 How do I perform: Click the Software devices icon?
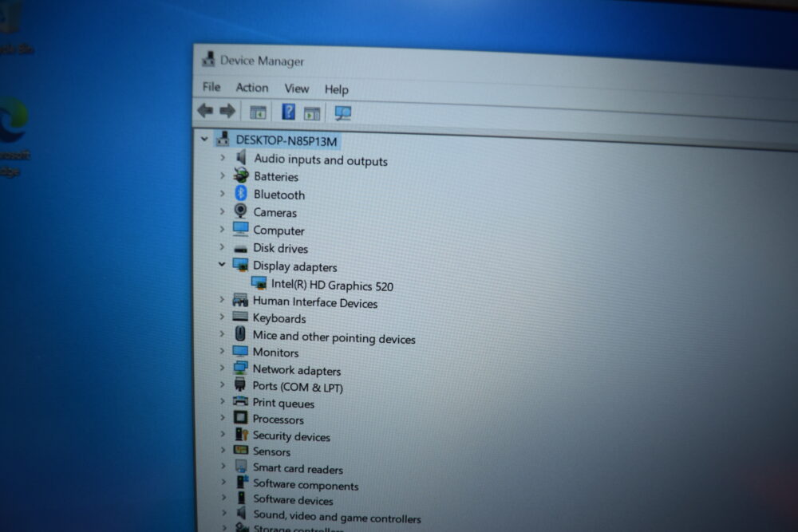point(241,498)
